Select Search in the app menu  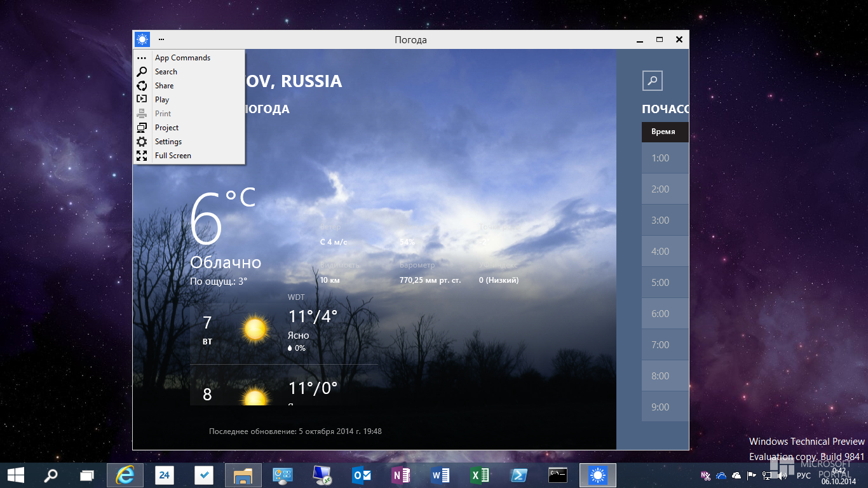point(166,72)
